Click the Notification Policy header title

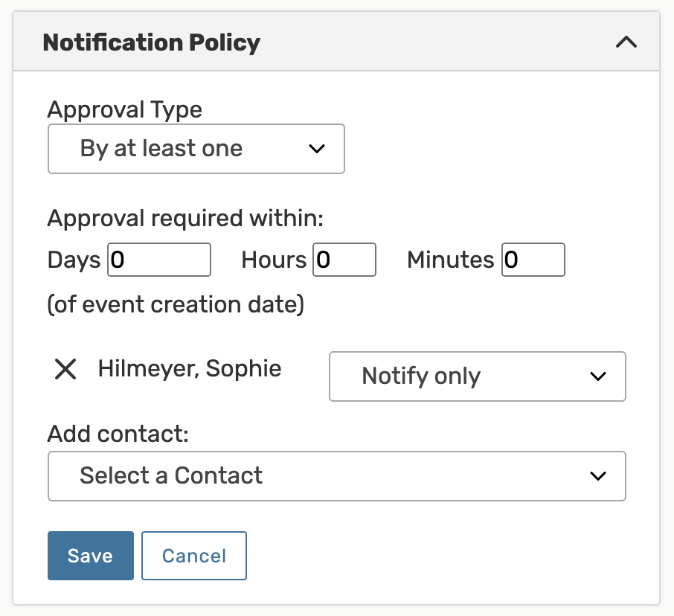point(152,42)
